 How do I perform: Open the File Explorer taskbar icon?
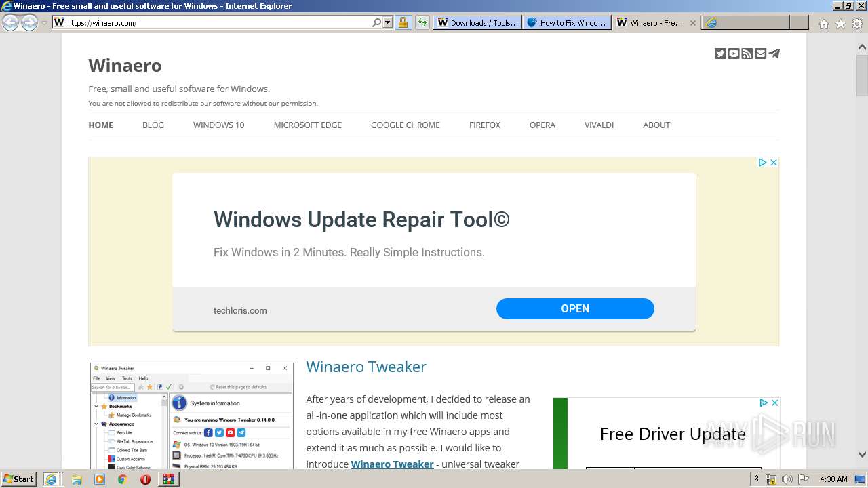pyautogui.click(x=77, y=479)
